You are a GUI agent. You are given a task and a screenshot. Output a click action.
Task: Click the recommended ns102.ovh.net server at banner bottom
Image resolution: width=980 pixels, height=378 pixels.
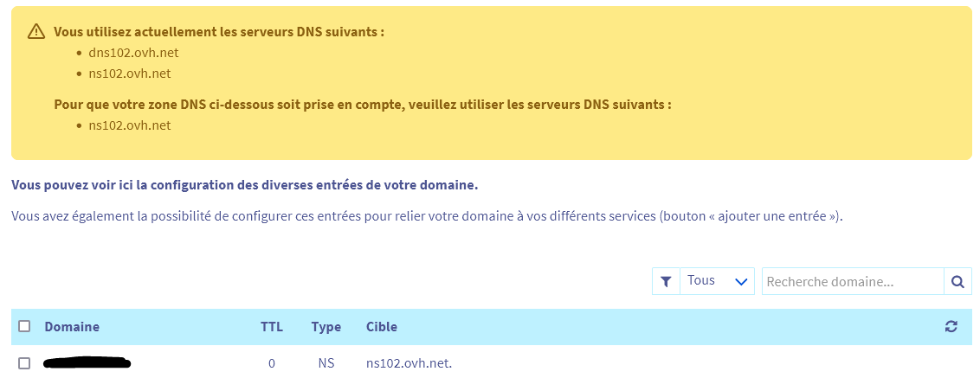point(130,125)
